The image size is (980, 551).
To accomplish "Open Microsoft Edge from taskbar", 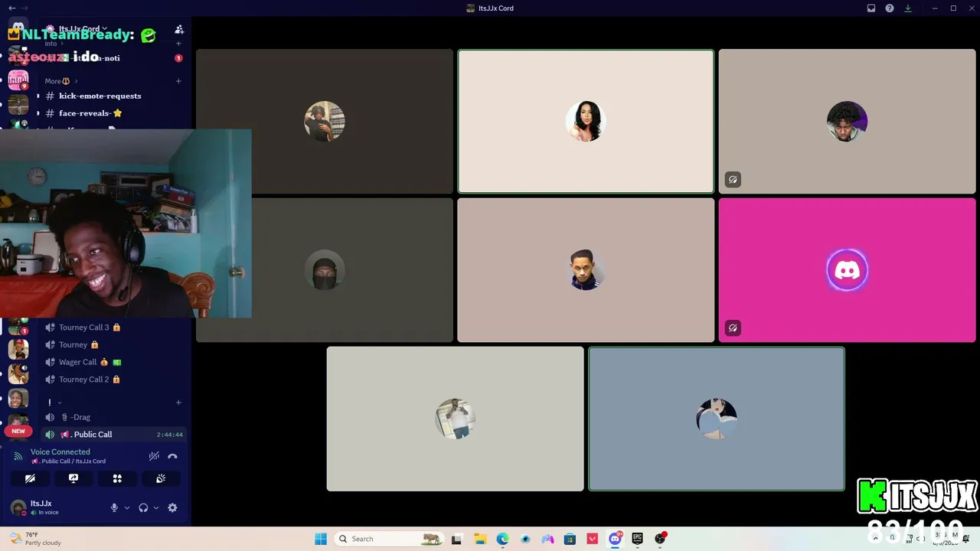I will coord(502,539).
